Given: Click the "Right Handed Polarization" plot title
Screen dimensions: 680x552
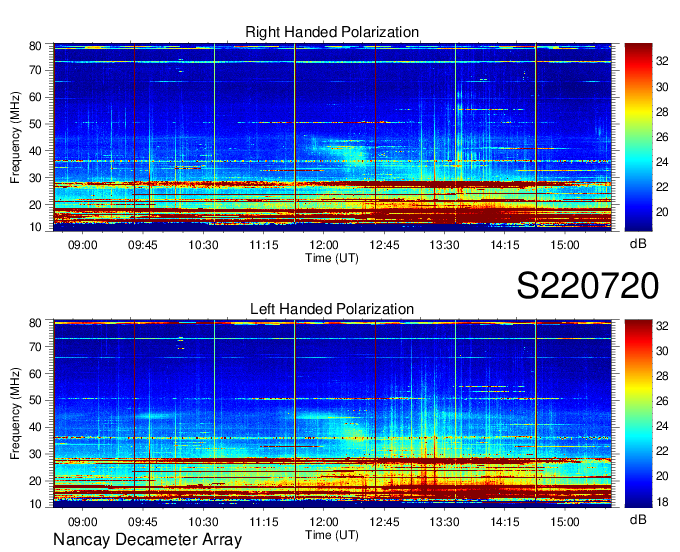Looking at the screenshot, I should [x=332, y=32].
